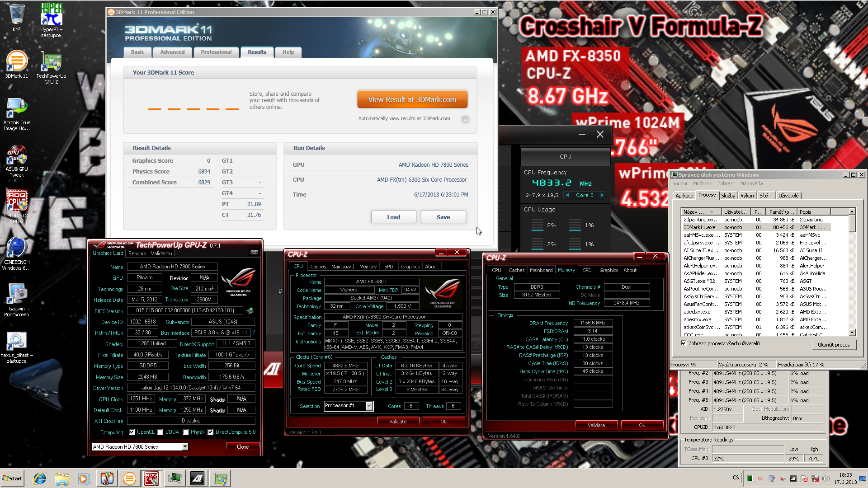Screen dimensions: 868x488
Task: Open Windows Explorer folder from the taskbar
Action: click(x=62, y=479)
